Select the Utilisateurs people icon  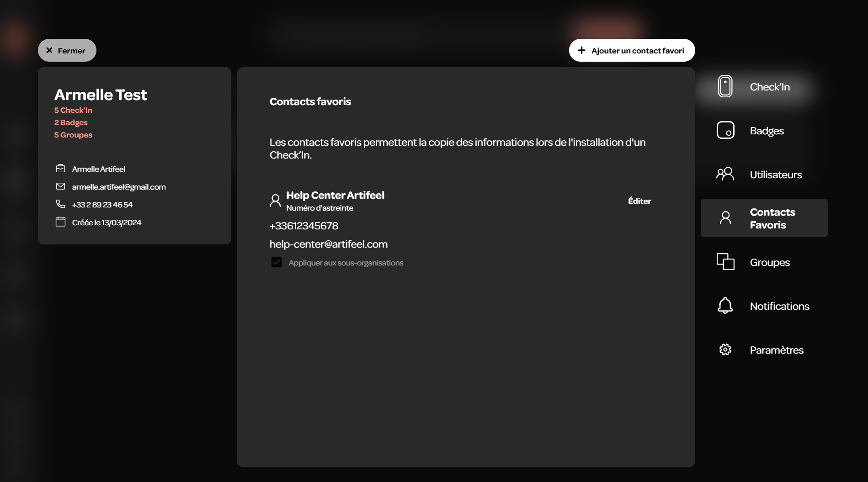point(725,174)
